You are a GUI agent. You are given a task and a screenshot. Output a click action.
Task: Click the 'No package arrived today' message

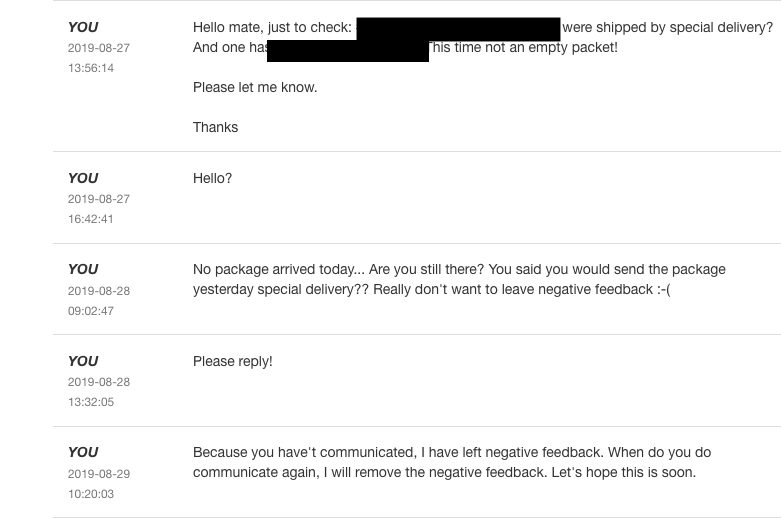tap(459, 279)
